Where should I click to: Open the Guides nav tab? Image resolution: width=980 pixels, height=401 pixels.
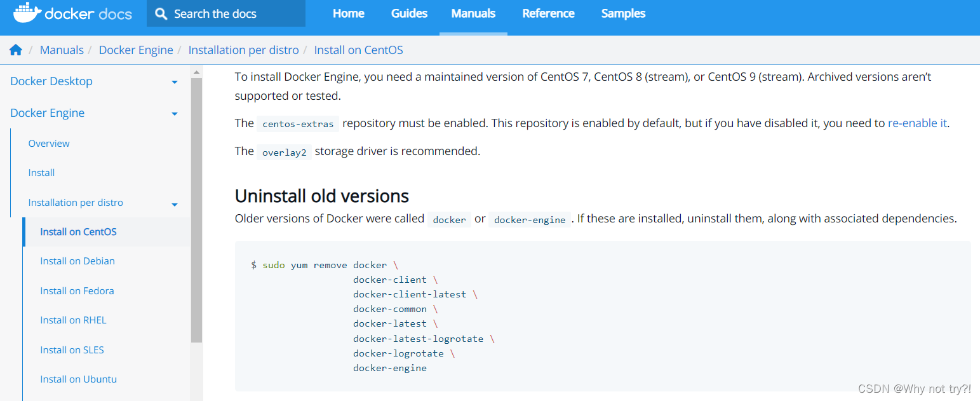pyautogui.click(x=409, y=13)
